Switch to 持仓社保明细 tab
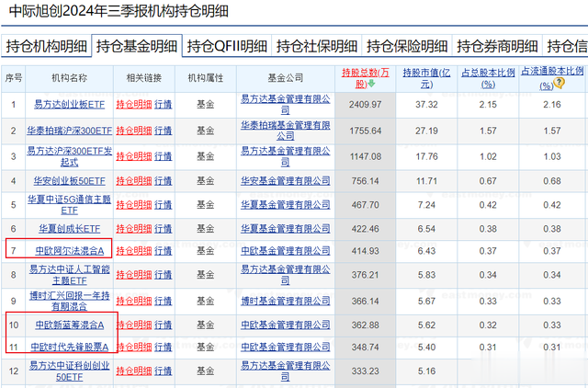Screen dimensions: 588x388 317,47
